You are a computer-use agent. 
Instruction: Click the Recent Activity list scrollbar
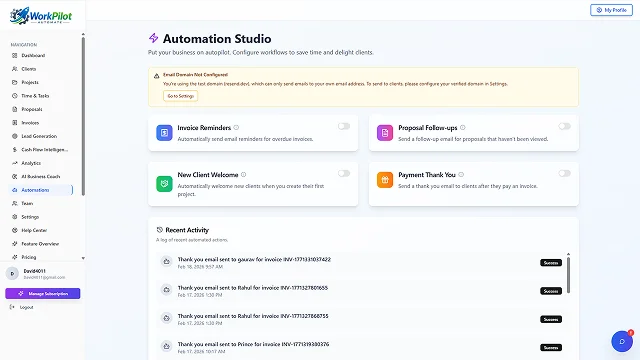(x=568, y=276)
